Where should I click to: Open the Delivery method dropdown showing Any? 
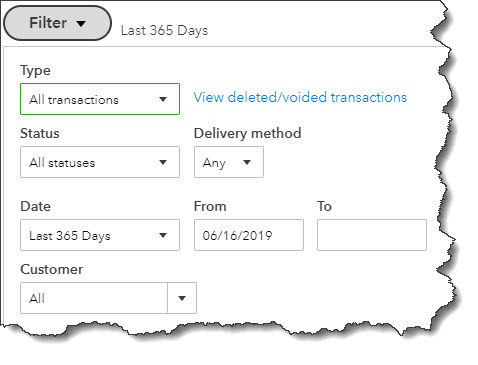pyautogui.click(x=229, y=162)
